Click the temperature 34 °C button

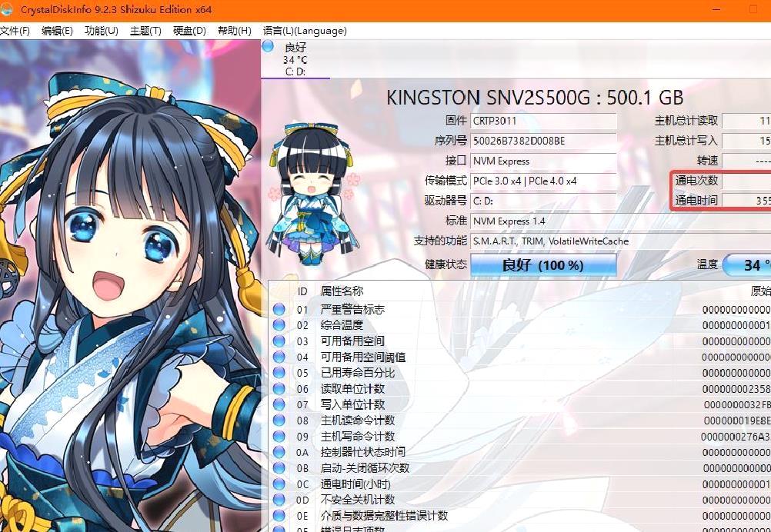[x=747, y=265]
